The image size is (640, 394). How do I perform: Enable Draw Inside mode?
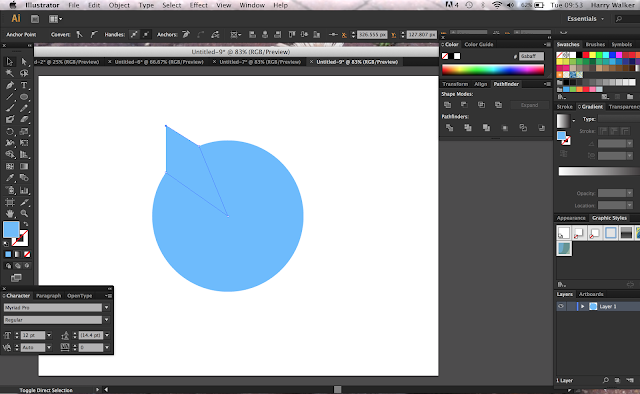(x=27, y=266)
